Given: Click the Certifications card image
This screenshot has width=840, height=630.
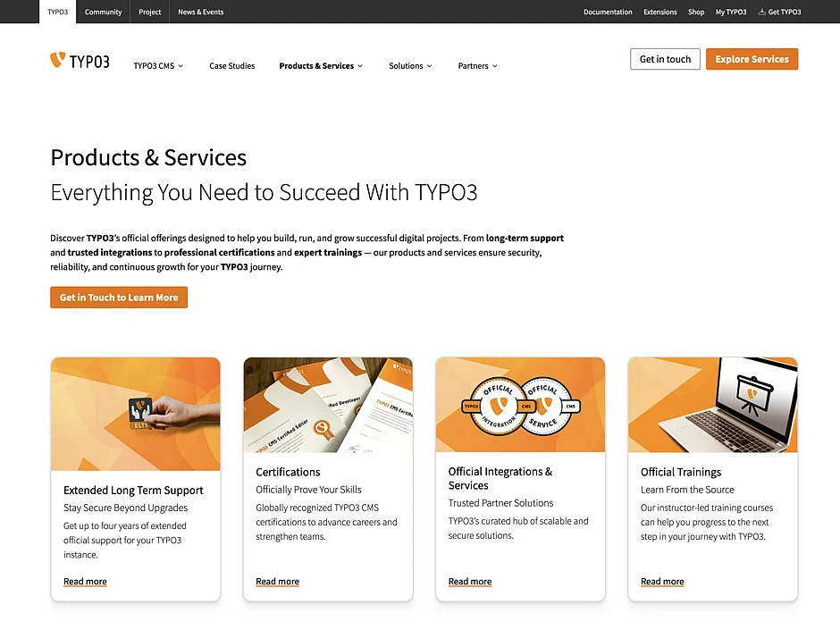Looking at the screenshot, I should tap(328, 405).
